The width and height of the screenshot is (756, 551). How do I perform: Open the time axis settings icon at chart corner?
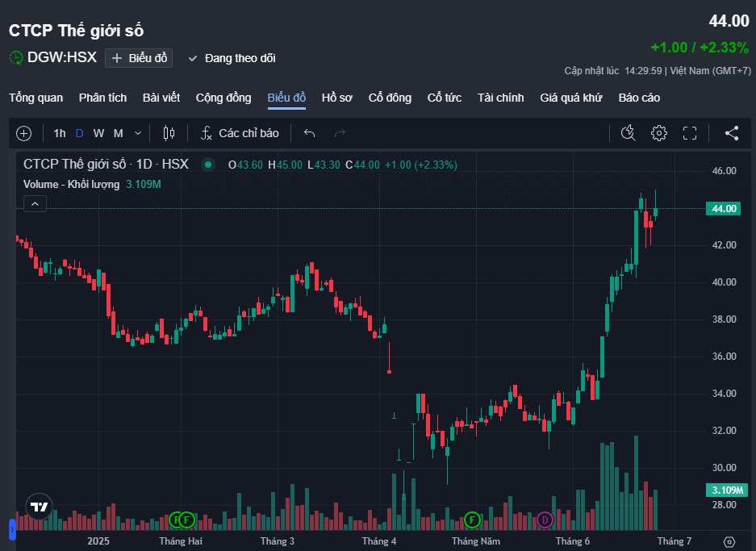coord(729,542)
